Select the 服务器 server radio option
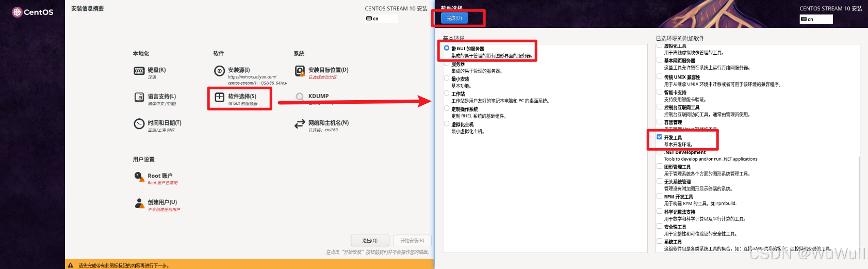This screenshot has width=868, height=269. [x=447, y=64]
